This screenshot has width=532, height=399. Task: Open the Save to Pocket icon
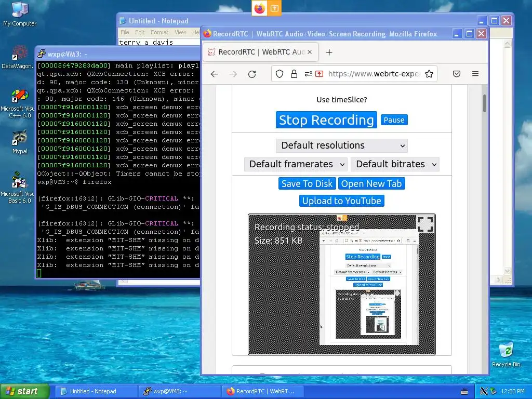coord(457,74)
